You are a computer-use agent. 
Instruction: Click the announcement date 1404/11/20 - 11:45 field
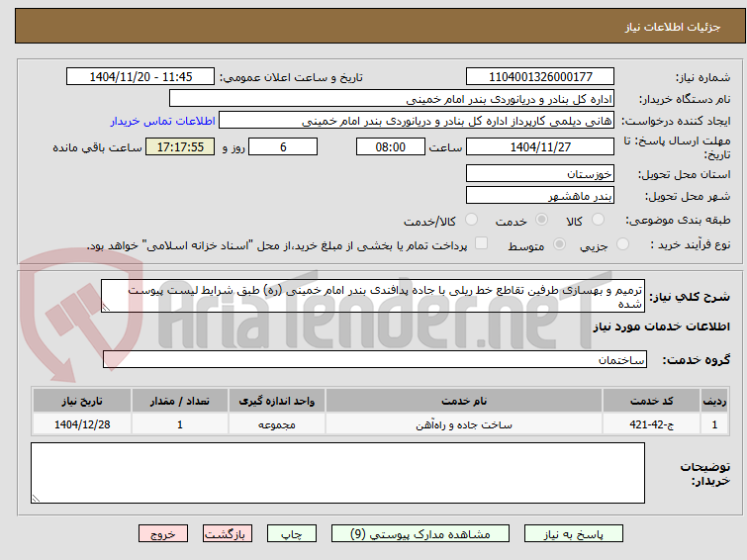point(140,77)
